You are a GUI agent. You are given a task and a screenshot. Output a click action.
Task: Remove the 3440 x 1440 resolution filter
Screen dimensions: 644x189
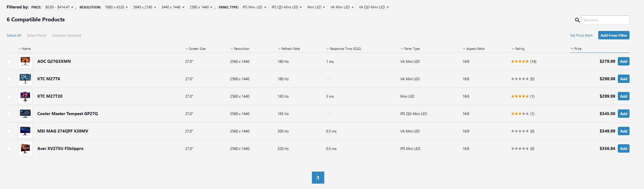pos(183,7)
